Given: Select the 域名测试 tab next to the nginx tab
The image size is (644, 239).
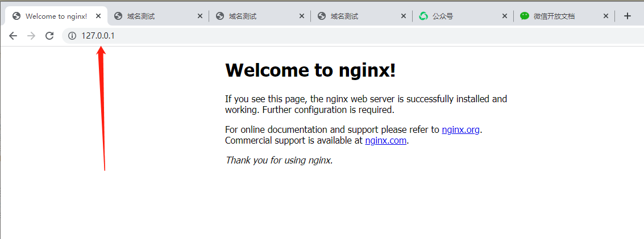Looking at the screenshot, I should 158,16.
